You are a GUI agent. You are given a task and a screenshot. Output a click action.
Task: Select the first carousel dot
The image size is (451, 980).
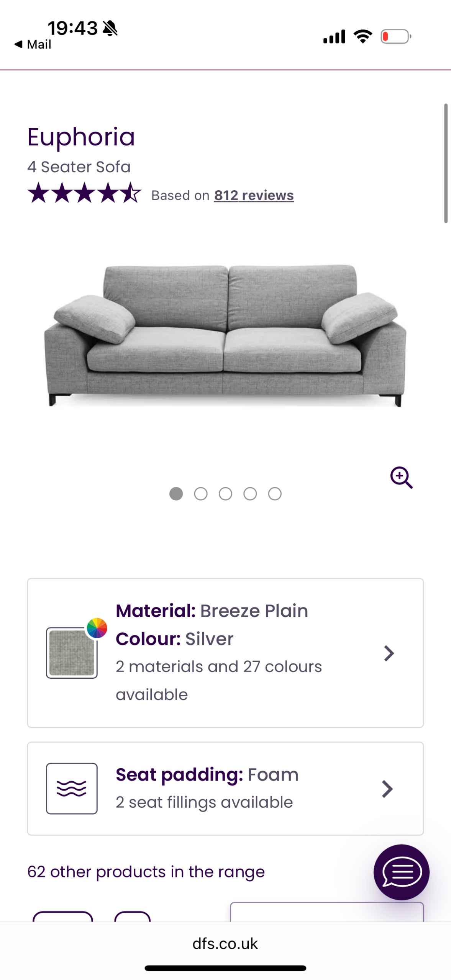(x=176, y=493)
